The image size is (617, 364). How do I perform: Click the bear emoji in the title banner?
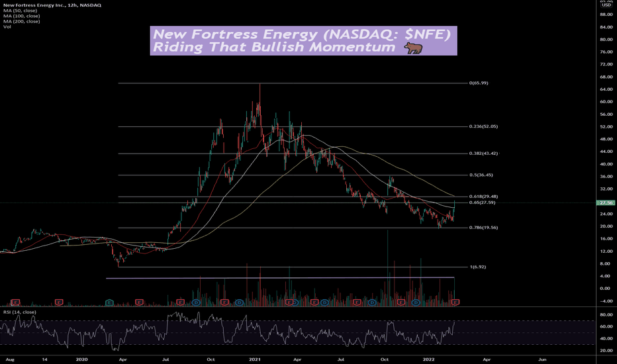(414, 48)
